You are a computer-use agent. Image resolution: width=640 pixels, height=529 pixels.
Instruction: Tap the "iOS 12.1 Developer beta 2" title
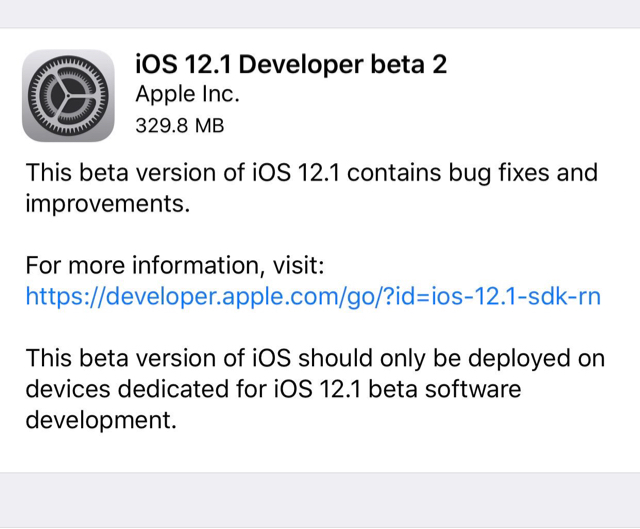pyautogui.click(x=291, y=65)
